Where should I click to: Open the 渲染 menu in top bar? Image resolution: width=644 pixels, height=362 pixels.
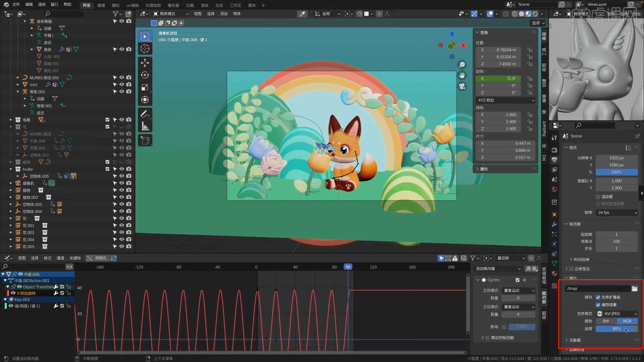coord(42,4)
